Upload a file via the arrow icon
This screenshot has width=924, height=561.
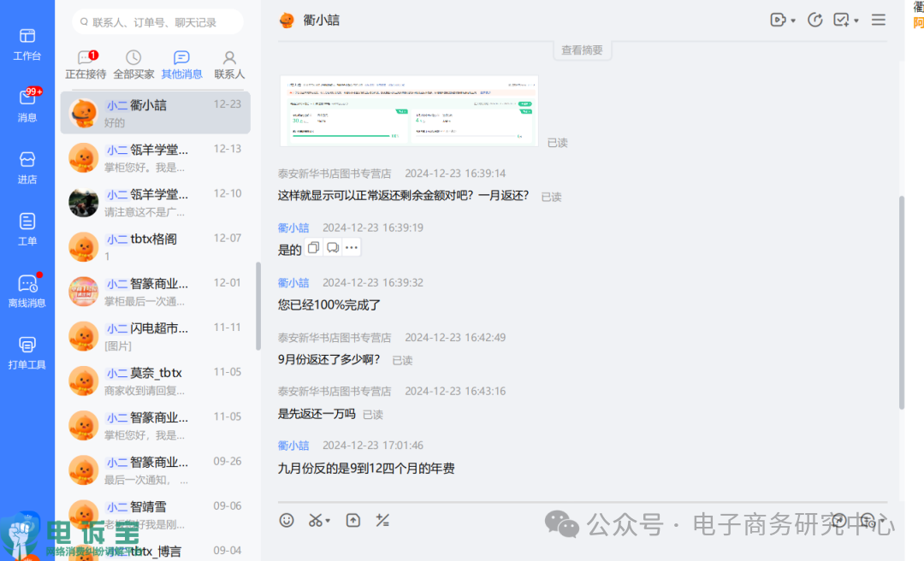(352, 519)
